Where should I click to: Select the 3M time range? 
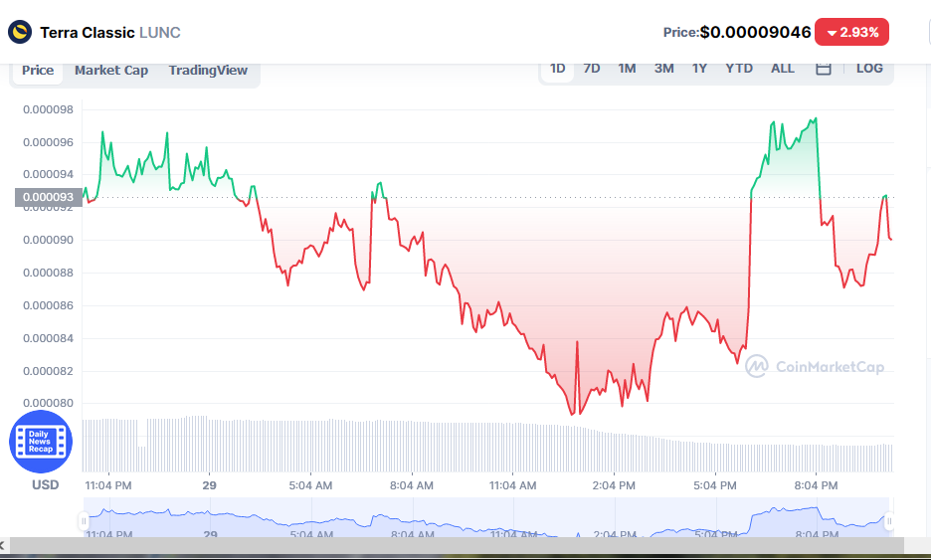[663, 69]
